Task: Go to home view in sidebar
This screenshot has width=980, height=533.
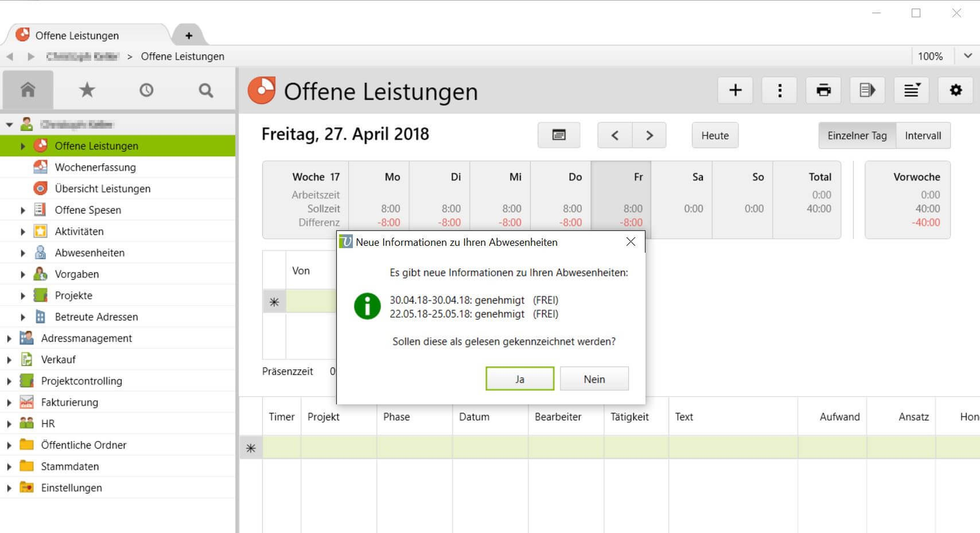Action: [x=28, y=90]
